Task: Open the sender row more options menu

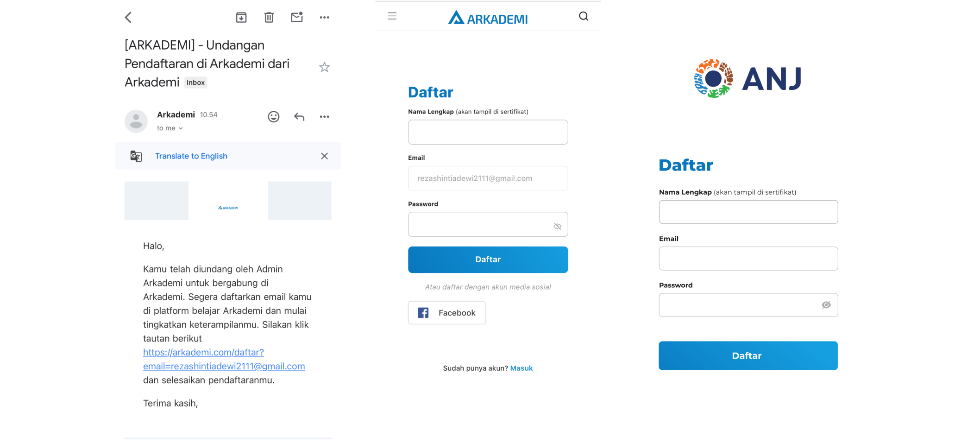Action: (x=324, y=117)
